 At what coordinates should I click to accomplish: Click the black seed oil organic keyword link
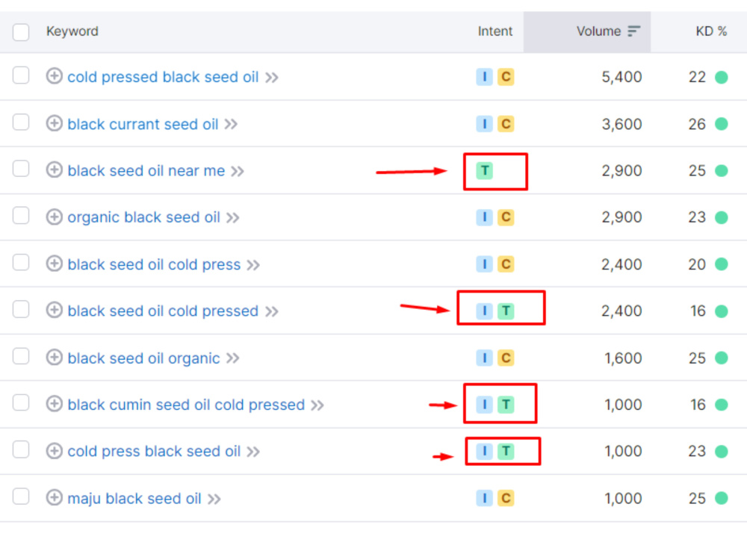click(x=144, y=358)
